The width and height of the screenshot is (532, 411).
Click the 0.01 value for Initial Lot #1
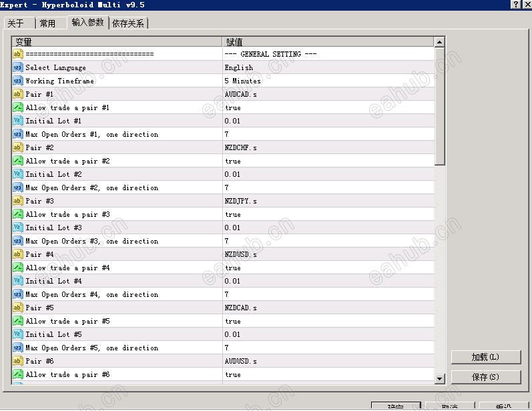328,121
